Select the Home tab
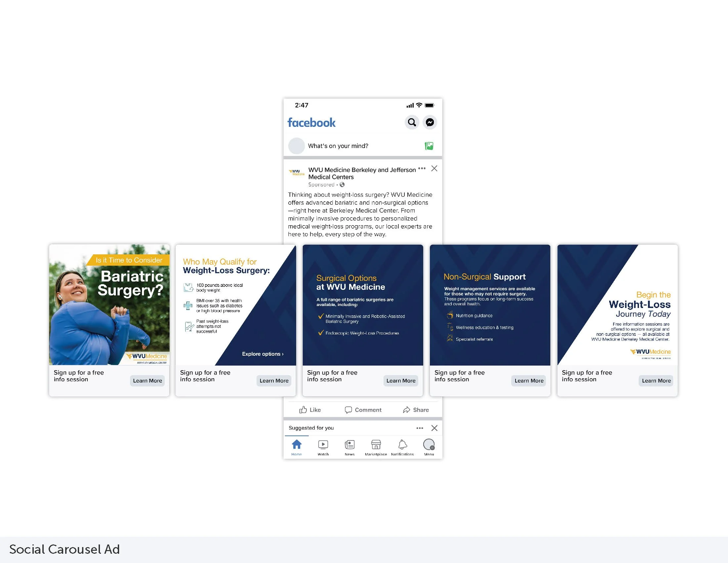Image resolution: width=728 pixels, height=563 pixels. [296, 447]
